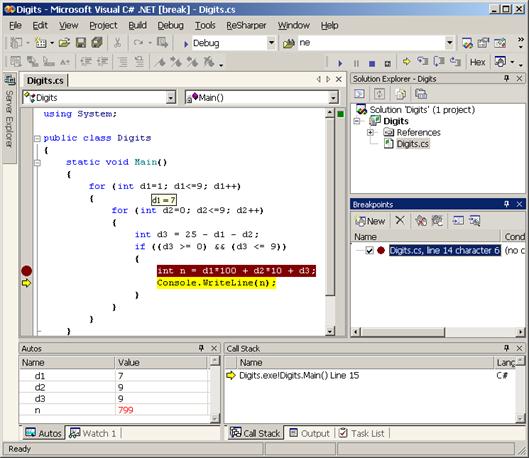Click the n value 799 in Autos
529x458 pixels.
point(126,410)
